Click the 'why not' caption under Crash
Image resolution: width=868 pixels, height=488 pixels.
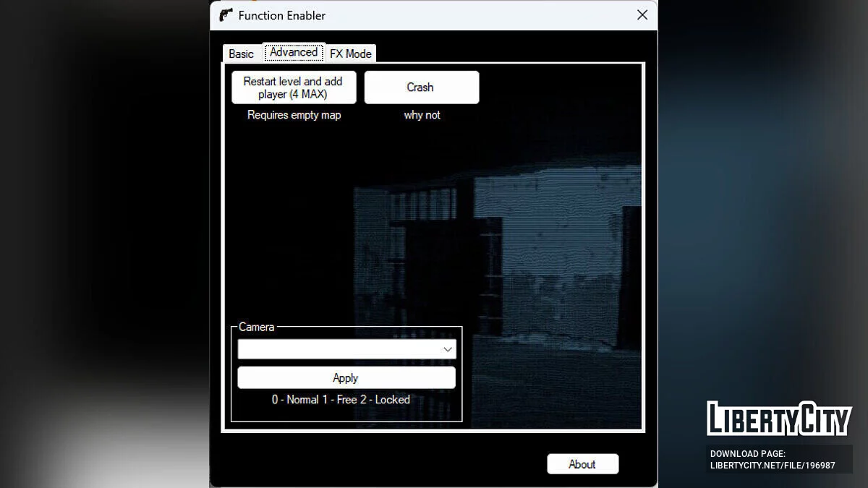tap(422, 115)
